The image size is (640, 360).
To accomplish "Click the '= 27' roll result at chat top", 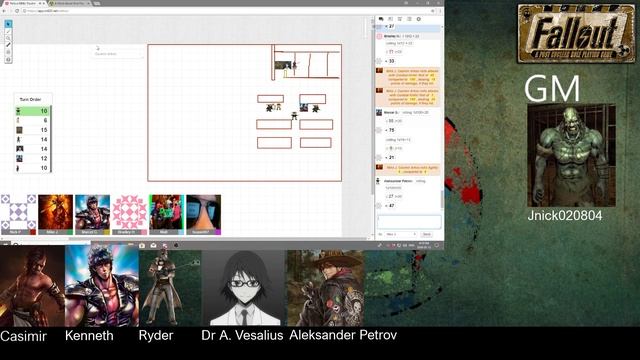I will point(390,27).
